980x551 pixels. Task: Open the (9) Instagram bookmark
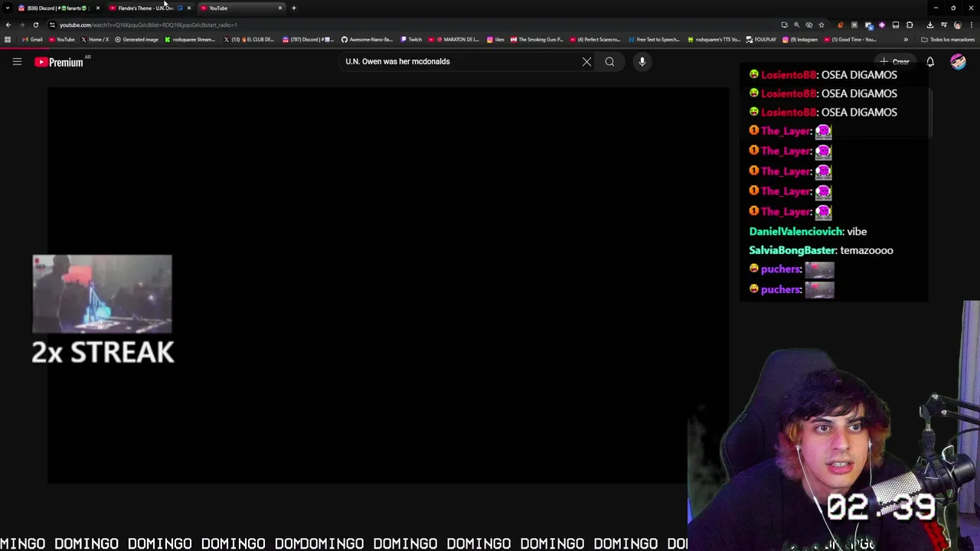pyautogui.click(x=800, y=40)
